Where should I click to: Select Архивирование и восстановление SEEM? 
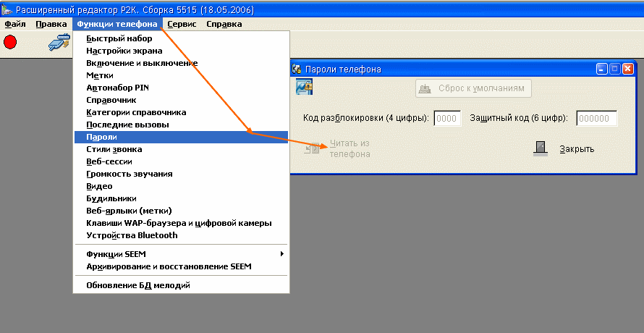pyautogui.click(x=181, y=266)
